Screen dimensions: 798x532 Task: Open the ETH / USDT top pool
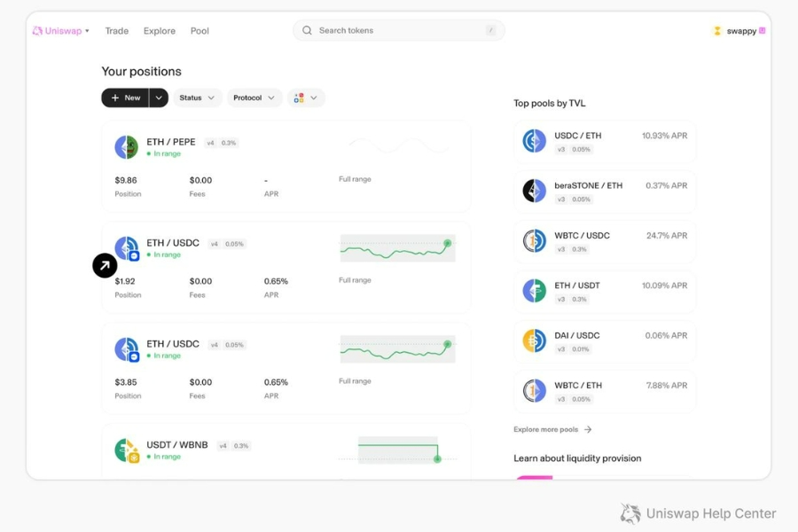[605, 292]
